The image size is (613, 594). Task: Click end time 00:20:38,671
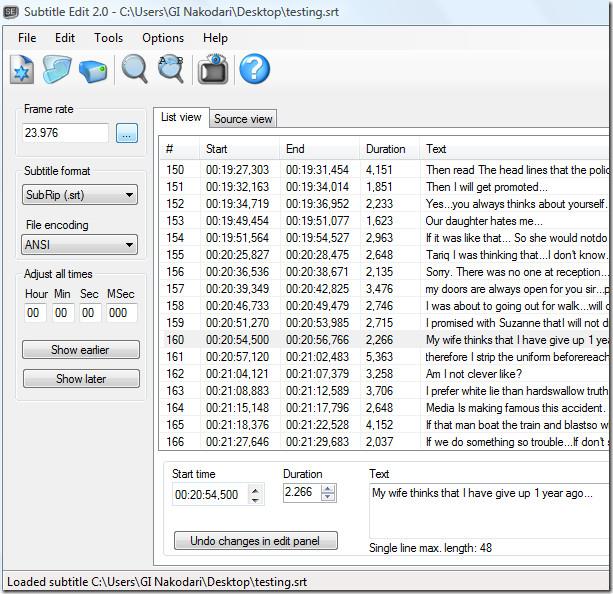[317, 272]
